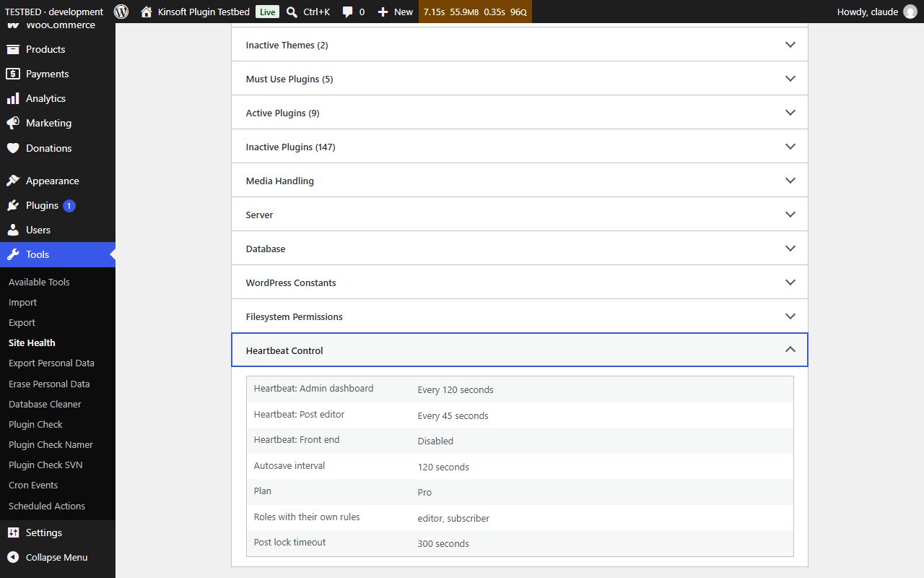Expand the WordPress Constants section

pos(519,282)
